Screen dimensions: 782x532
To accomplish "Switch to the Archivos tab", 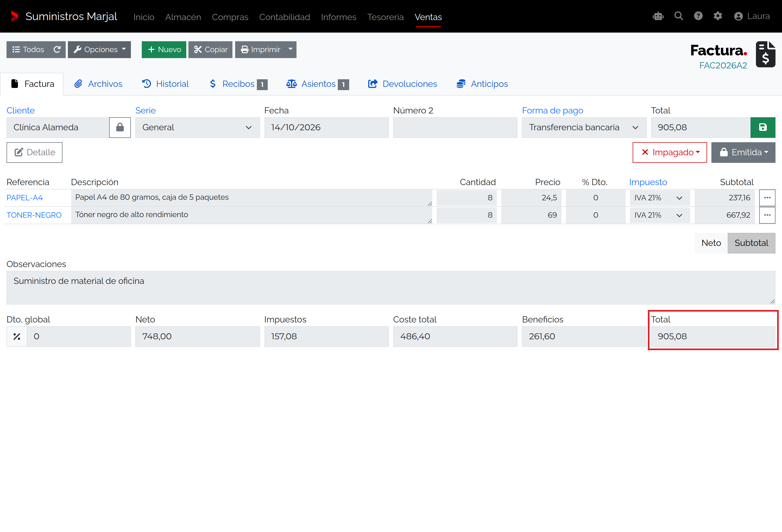I will point(98,84).
